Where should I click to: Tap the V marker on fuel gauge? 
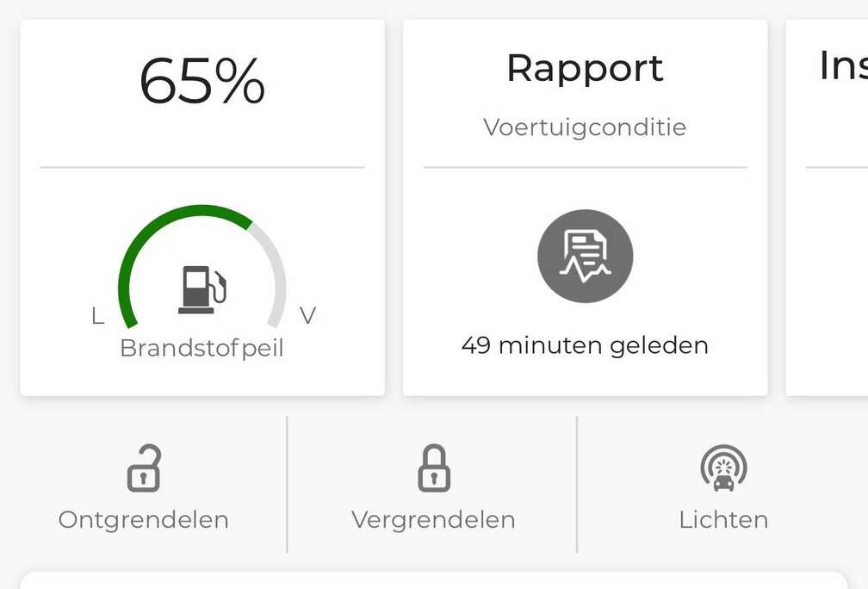pyautogui.click(x=307, y=316)
